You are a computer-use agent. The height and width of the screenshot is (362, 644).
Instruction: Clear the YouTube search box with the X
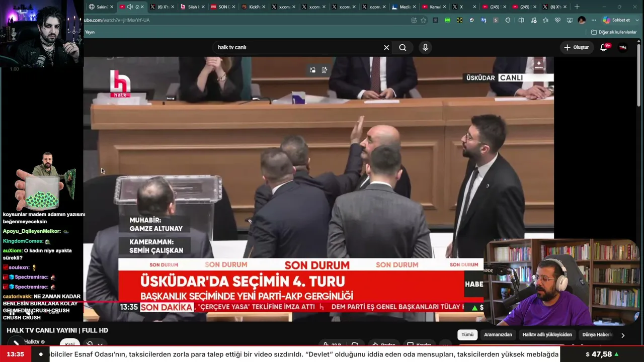click(x=386, y=47)
